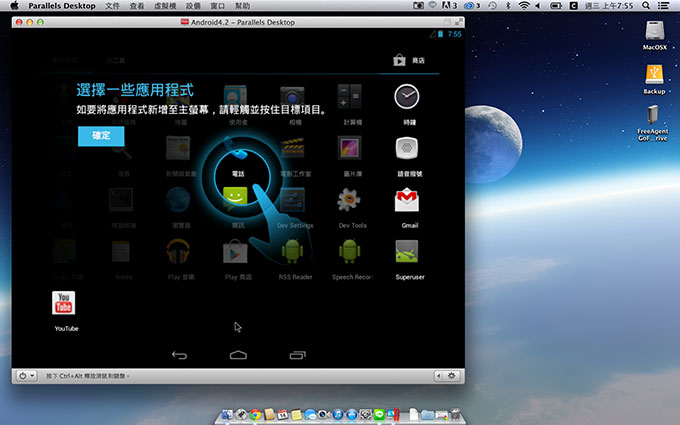The image size is (680, 425).
Task: Open the 相機 camera app
Action: pyautogui.click(x=292, y=97)
